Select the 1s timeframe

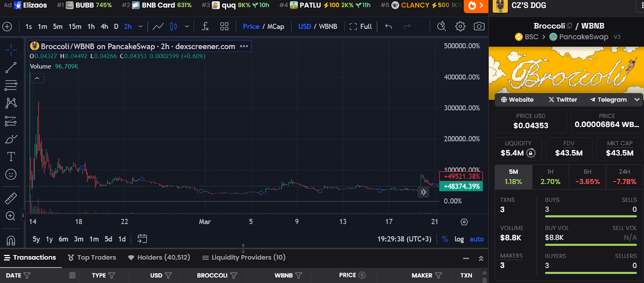[29, 27]
